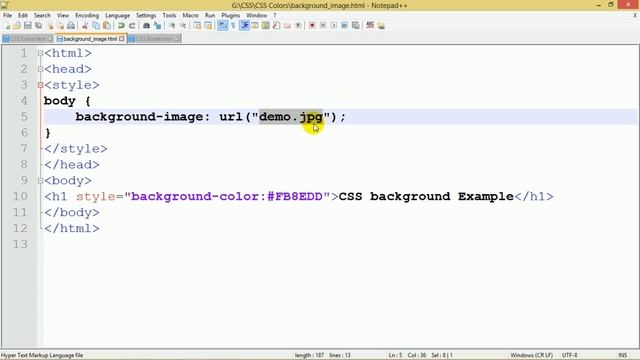This screenshot has width=640, height=360.
Task: Click the highlighted demo.jpg text
Action: 291,117
